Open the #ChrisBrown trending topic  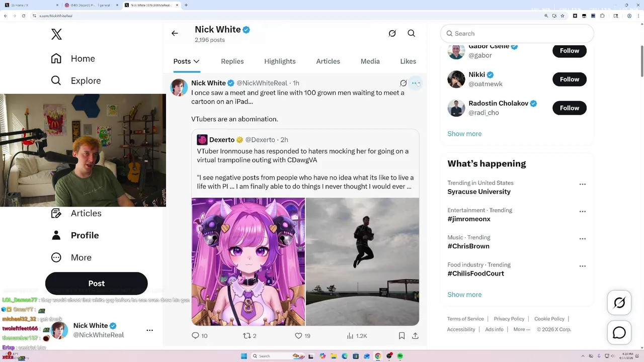[468, 246]
